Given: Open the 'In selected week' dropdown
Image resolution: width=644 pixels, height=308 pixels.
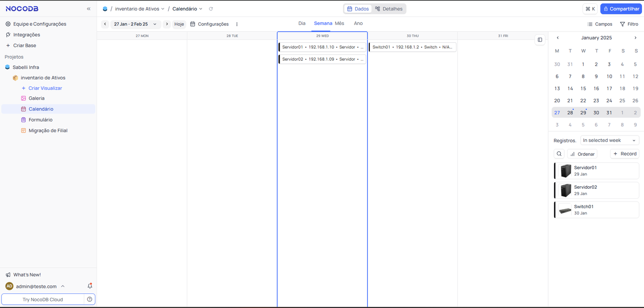Looking at the screenshot, I should 609,140.
